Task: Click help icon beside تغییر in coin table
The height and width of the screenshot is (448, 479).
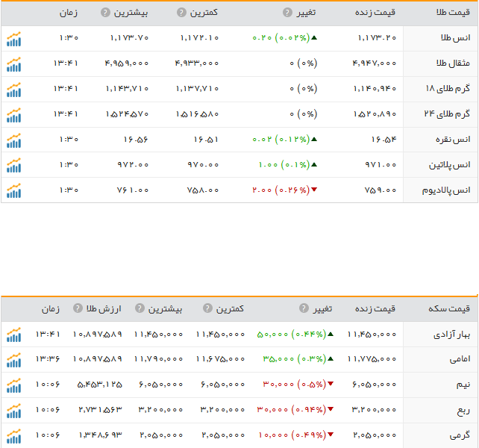Action: (304, 308)
